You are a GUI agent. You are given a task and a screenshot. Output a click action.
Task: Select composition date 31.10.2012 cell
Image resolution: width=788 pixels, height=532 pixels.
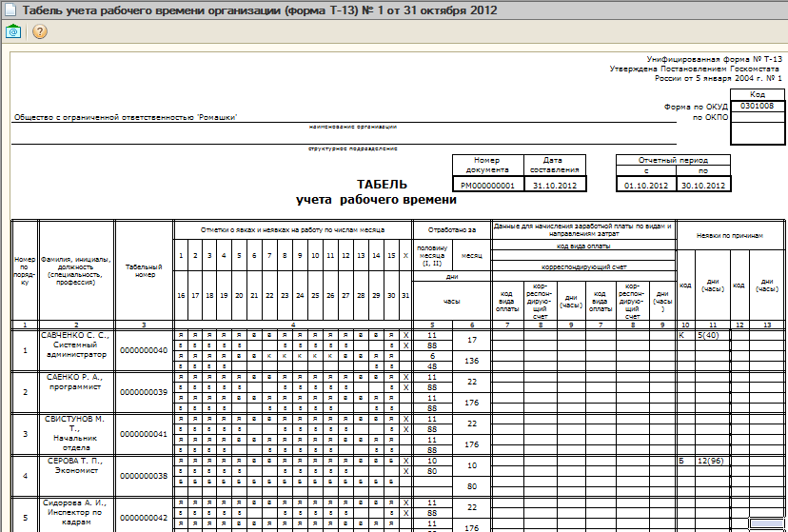tap(555, 185)
